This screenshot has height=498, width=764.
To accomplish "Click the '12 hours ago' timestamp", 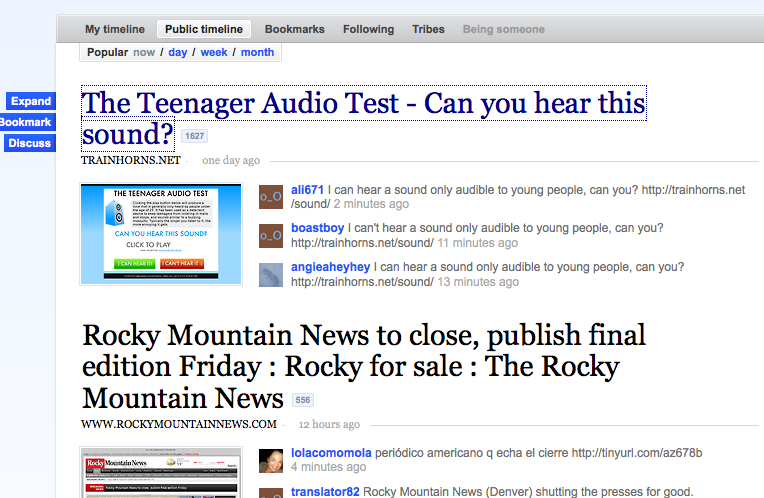I will [x=329, y=424].
